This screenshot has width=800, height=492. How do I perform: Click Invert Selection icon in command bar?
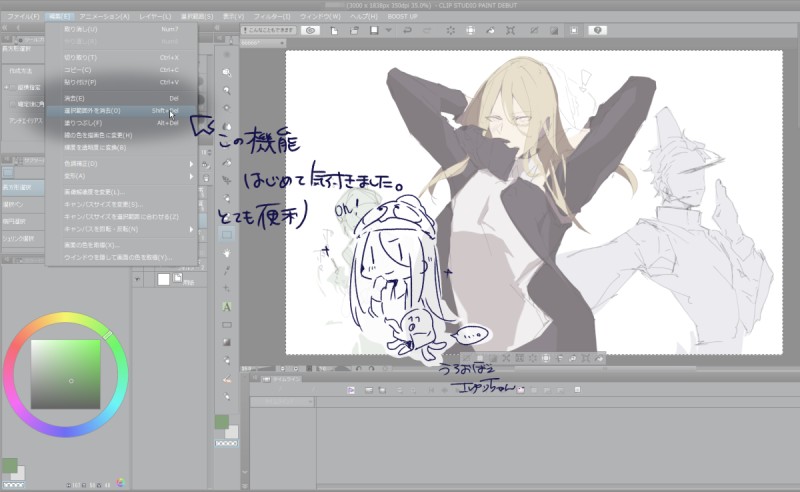[x=554, y=31]
